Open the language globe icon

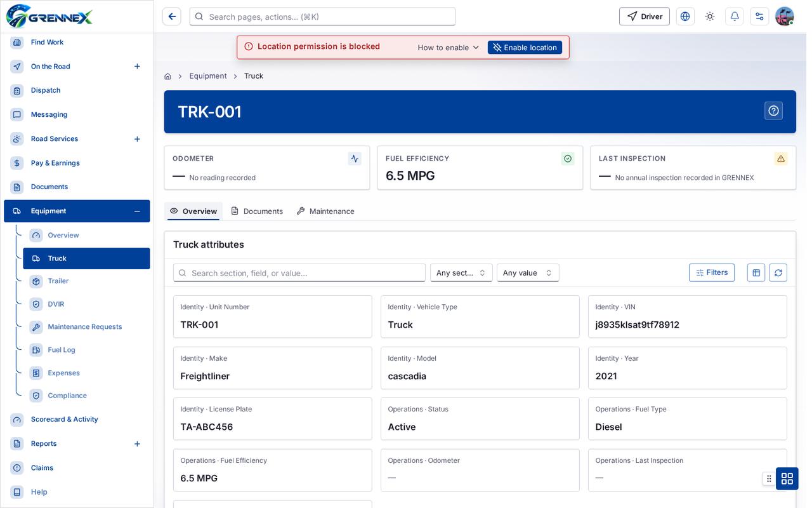[685, 17]
